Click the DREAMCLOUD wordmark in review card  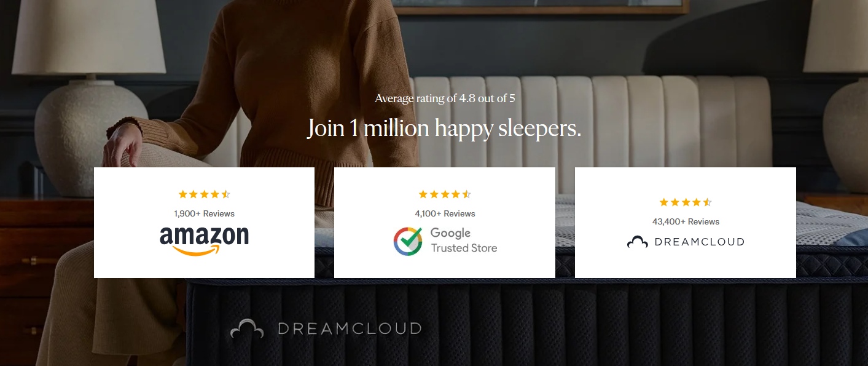[x=699, y=242]
